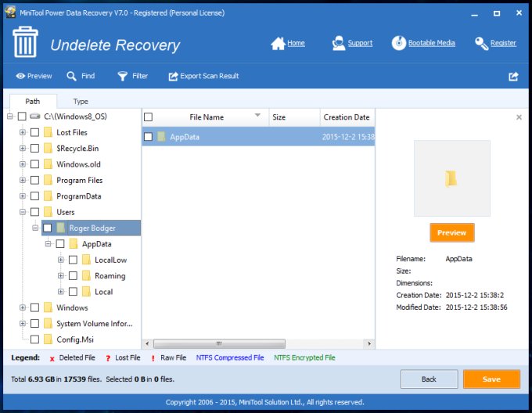This screenshot has height=413, width=532.
Task: Expand the System Volume Information node
Action: [x=23, y=324]
